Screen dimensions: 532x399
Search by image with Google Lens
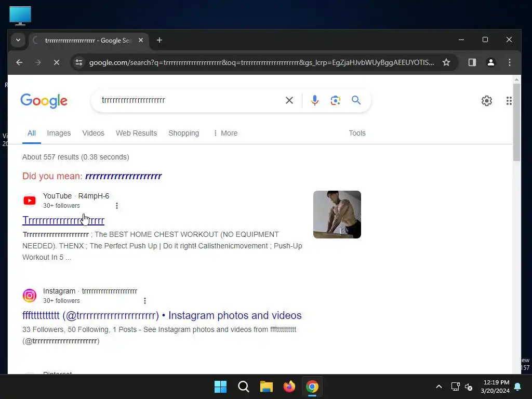pos(335,100)
